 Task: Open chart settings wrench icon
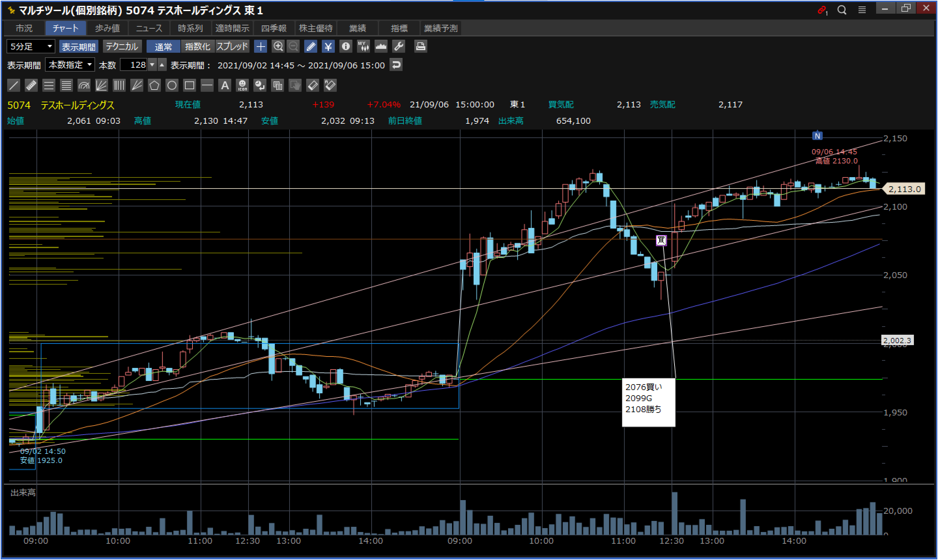pos(399,47)
